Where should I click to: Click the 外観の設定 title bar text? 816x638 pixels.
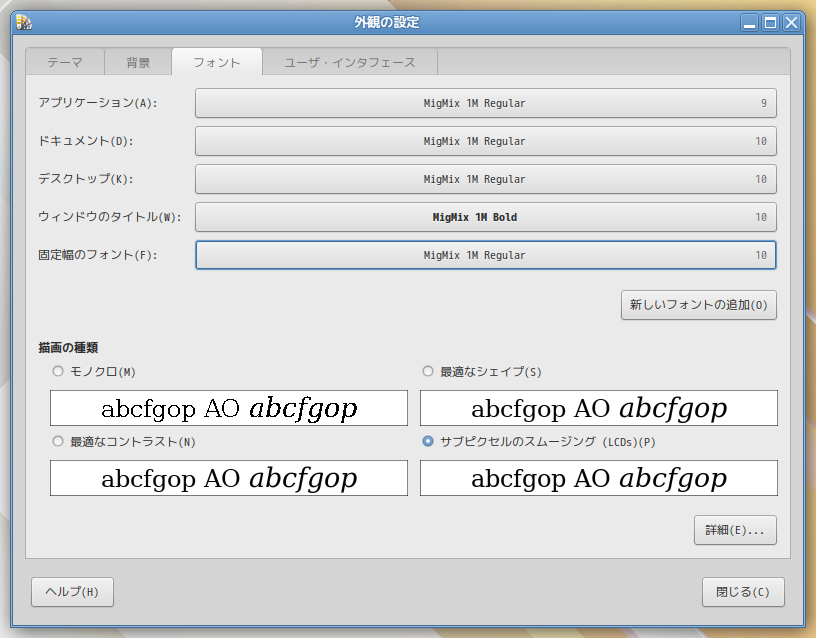coord(387,22)
